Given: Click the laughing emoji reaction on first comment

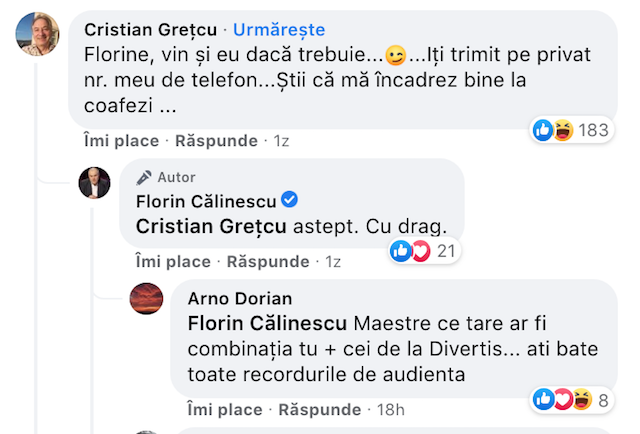Looking at the screenshot, I should pos(563,130).
